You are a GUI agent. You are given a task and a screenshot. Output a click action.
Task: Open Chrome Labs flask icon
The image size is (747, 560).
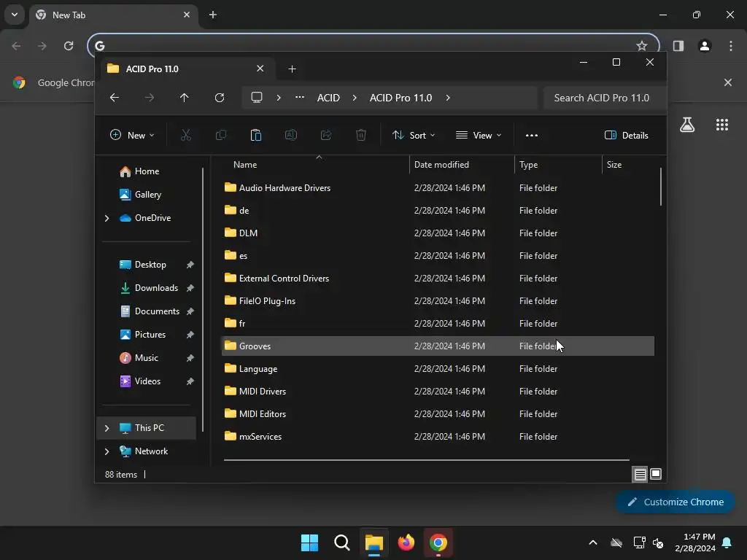click(687, 125)
